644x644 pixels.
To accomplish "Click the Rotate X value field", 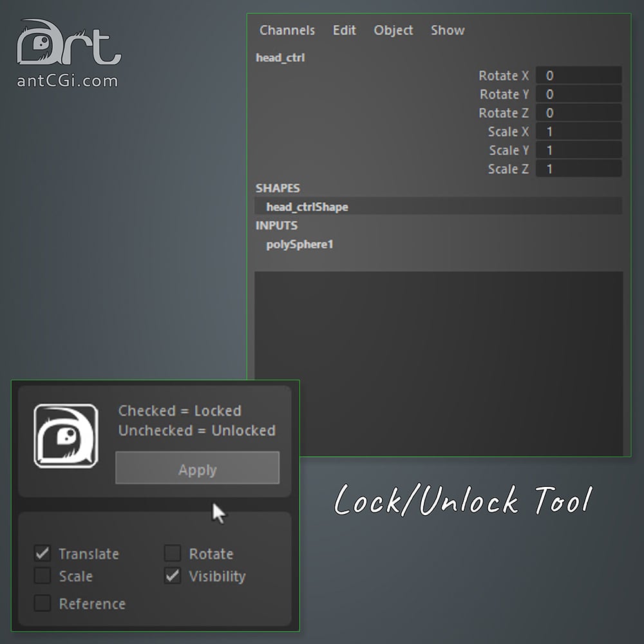I will pyautogui.click(x=579, y=75).
